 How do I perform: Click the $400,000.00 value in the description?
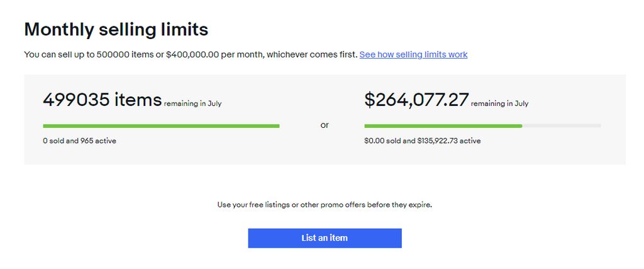(192, 54)
